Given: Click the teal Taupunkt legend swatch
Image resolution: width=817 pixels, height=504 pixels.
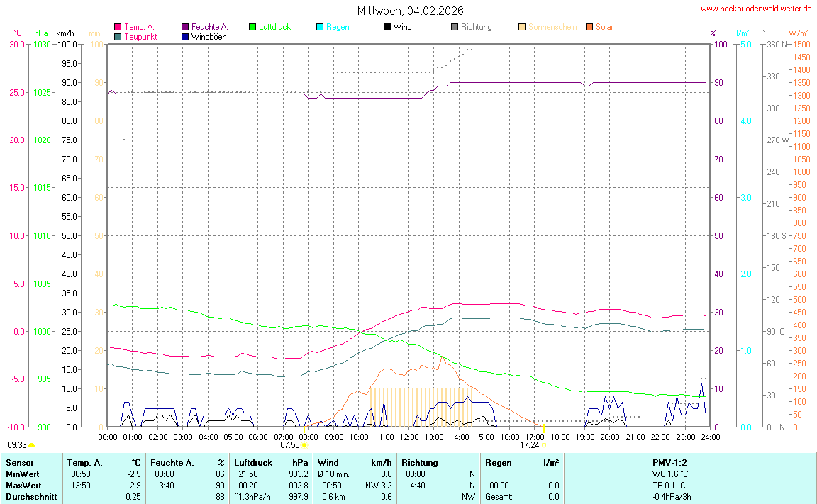Looking at the screenshot, I should (x=118, y=36).
